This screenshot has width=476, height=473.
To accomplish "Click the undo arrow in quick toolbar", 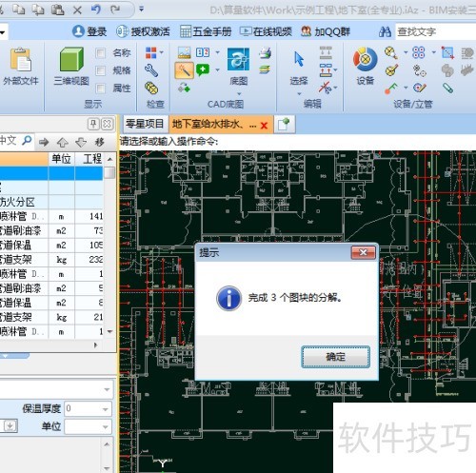I will pos(96,10).
